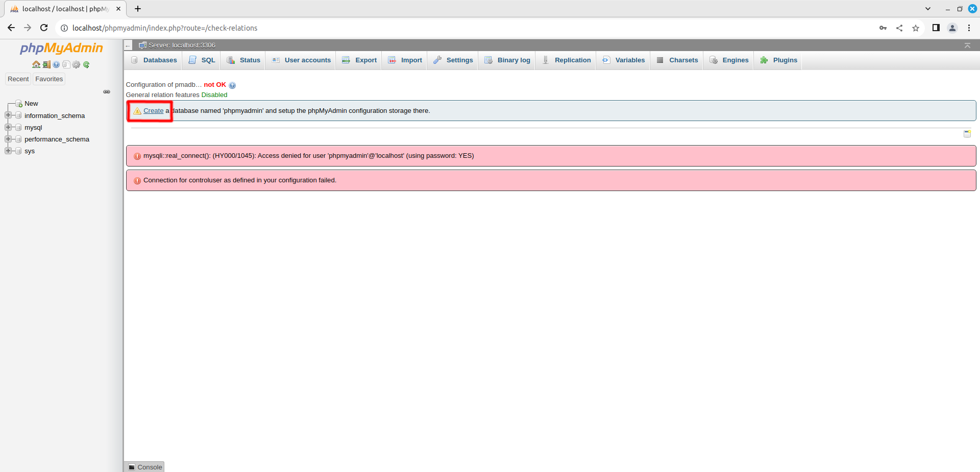Screen dimensions: 980x472
Task: Open Chrome tab search dropdown arrow
Action: [928, 9]
